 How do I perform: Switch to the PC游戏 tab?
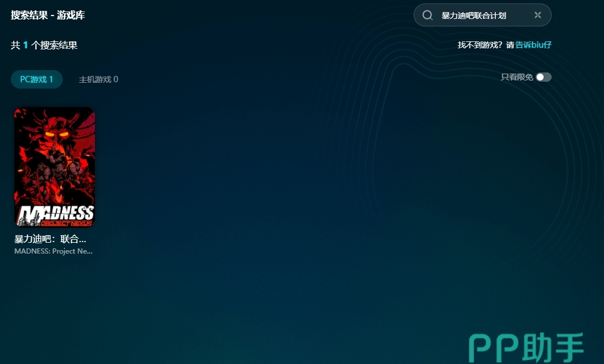coord(36,79)
